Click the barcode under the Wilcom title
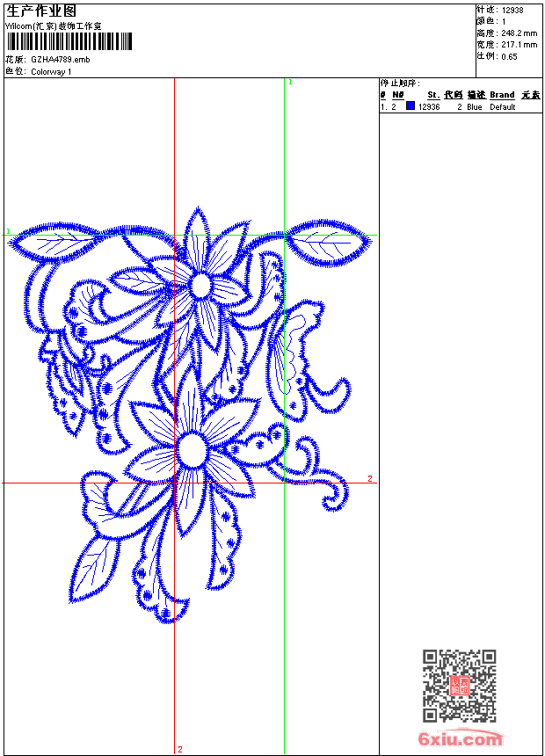The height and width of the screenshot is (756, 545). (x=69, y=41)
